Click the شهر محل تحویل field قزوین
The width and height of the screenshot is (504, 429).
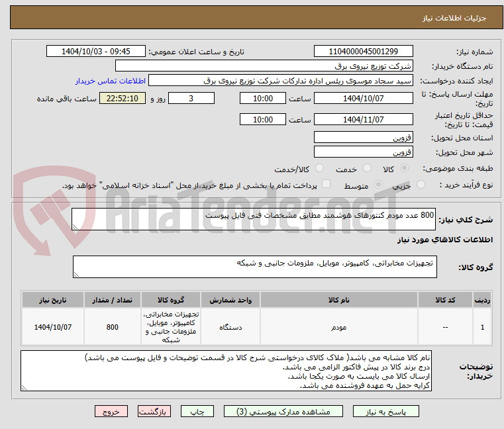(x=363, y=152)
